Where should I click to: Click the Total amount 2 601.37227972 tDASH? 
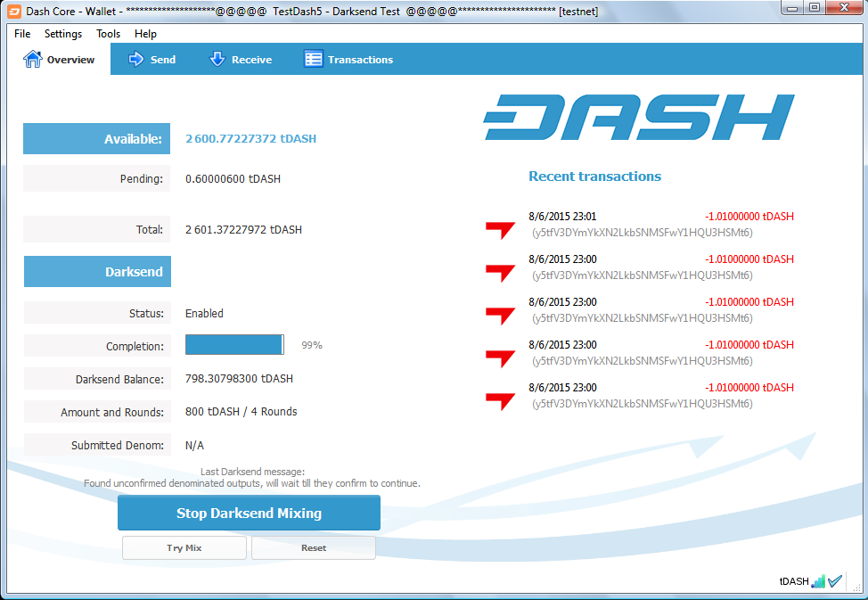[x=243, y=230]
